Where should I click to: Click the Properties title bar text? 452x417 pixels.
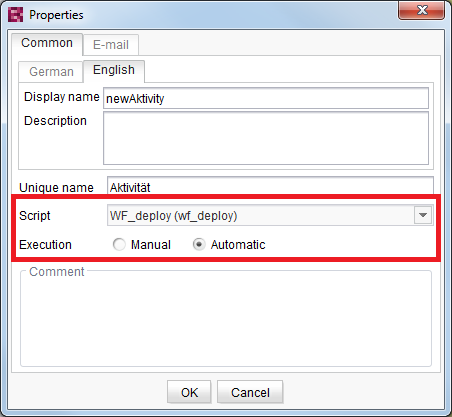[56, 15]
